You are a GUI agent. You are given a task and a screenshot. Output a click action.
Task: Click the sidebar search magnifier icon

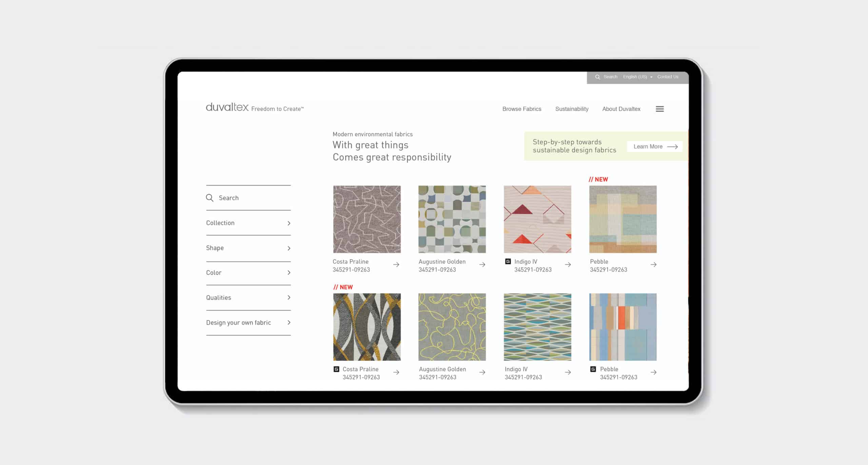tap(210, 198)
